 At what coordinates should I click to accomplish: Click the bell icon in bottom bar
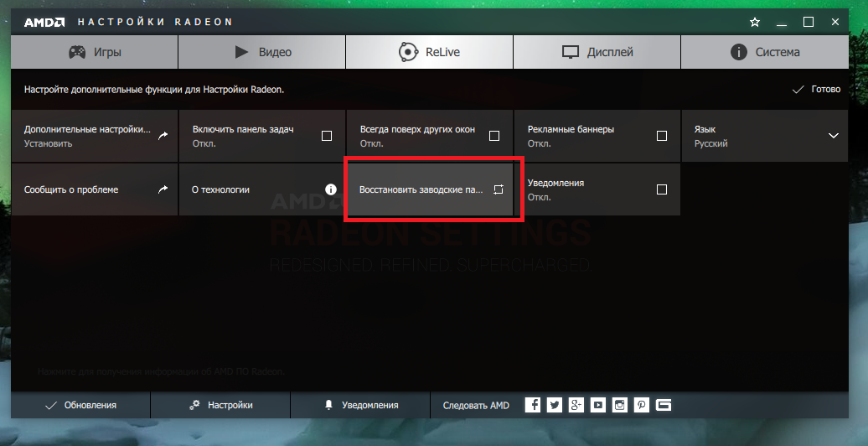click(x=328, y=405)
